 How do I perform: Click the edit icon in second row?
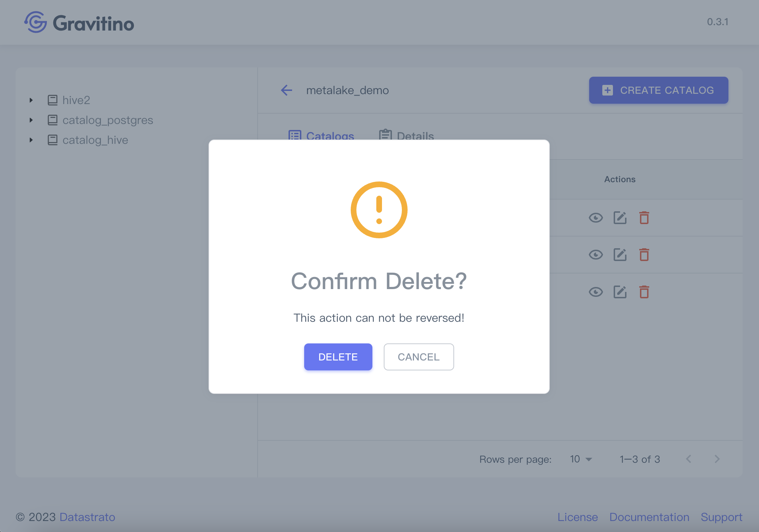pos(620,255)
